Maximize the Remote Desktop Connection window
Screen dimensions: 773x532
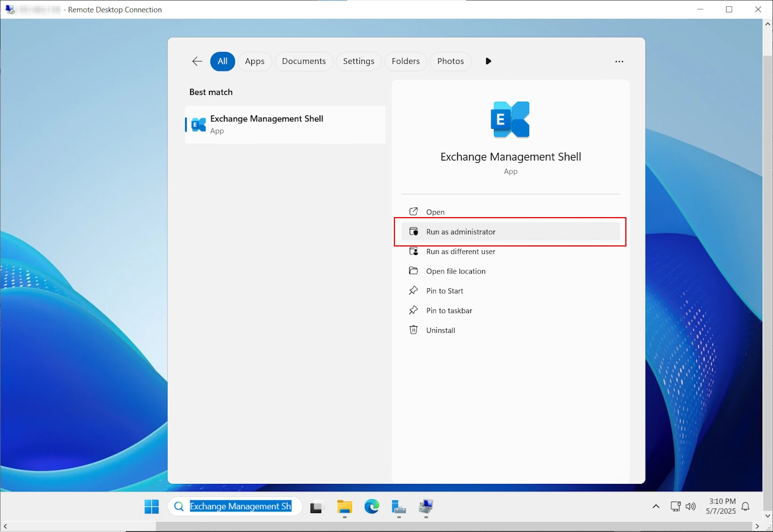(x=729, y=10)
